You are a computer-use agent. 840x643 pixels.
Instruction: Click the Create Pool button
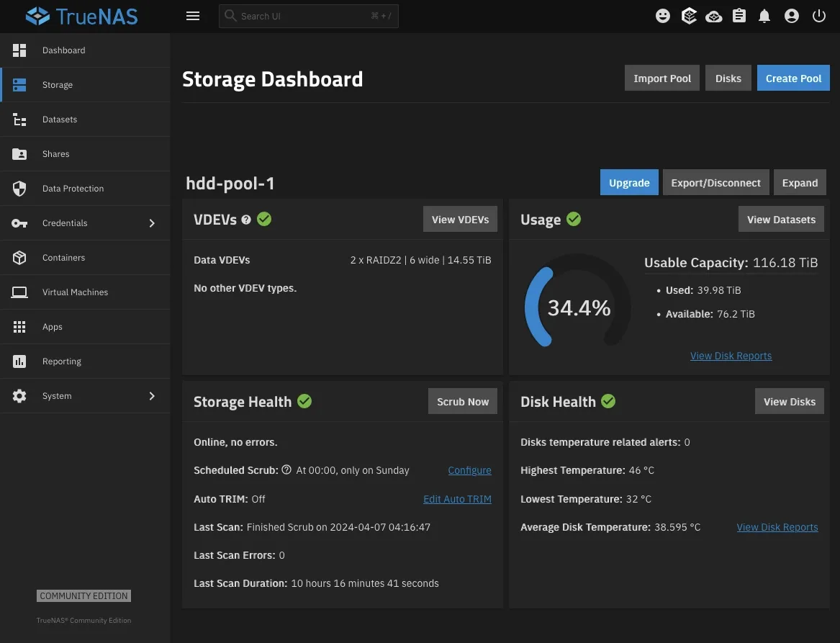[793, 78]
